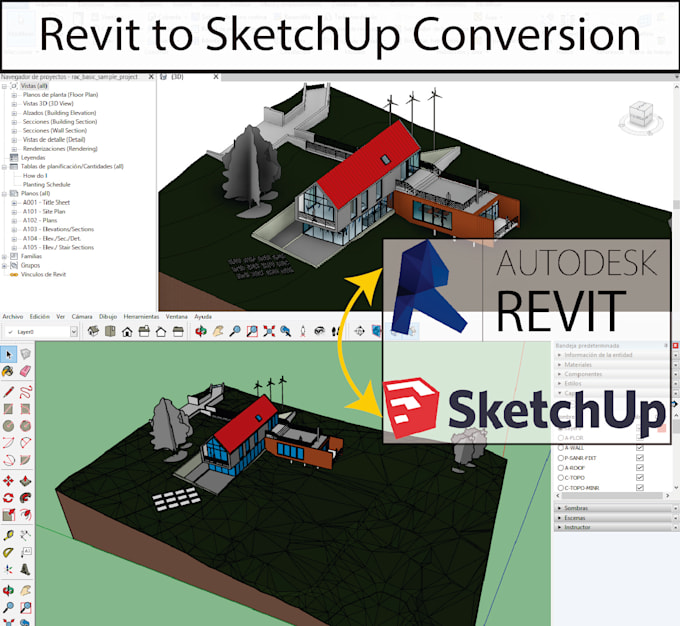The image size is (680, 626).
Task: Toggle visibility checkbox for A-ROOF layer
Action: click(640, 467)
